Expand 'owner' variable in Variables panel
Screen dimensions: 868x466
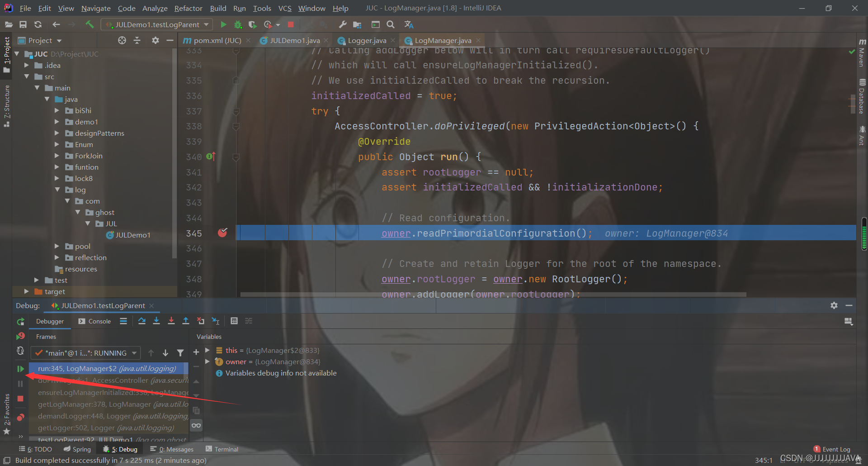[208, 361]
